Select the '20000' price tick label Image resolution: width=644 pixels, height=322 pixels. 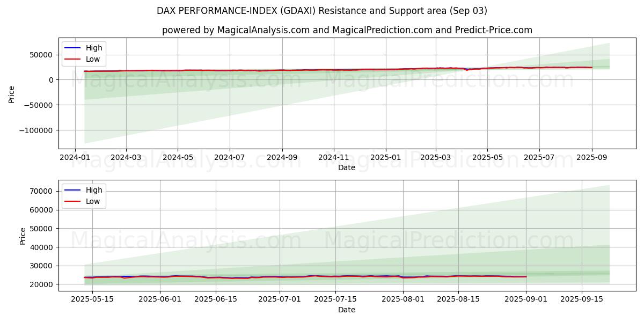pos(42,284)
